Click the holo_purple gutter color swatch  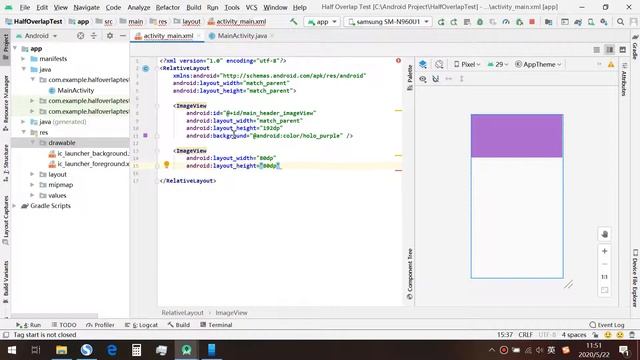click(x=145, y=135)
